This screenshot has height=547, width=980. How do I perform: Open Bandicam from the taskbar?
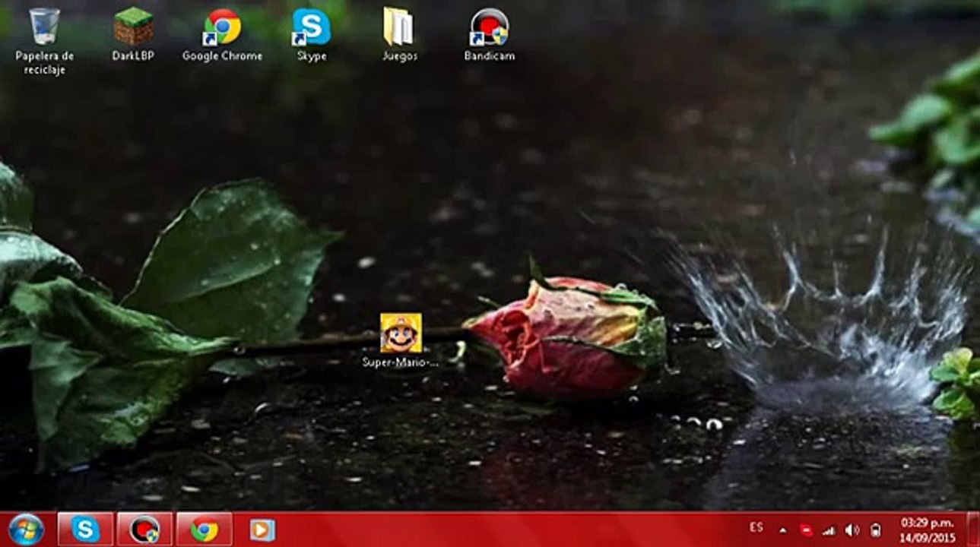144,529
